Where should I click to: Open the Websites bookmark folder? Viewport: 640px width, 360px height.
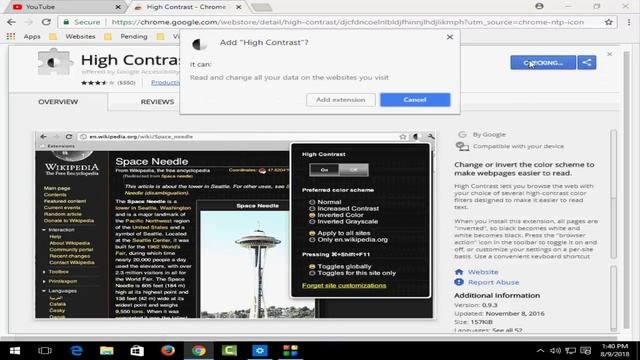[72, 36]
